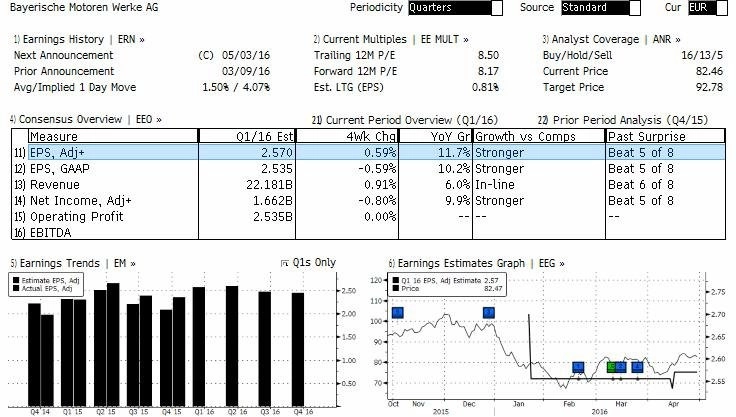This screenshot has width=736, height=417.
Task: Click the Forward 12M P/E value 8.17
Action: coord(488,71)
